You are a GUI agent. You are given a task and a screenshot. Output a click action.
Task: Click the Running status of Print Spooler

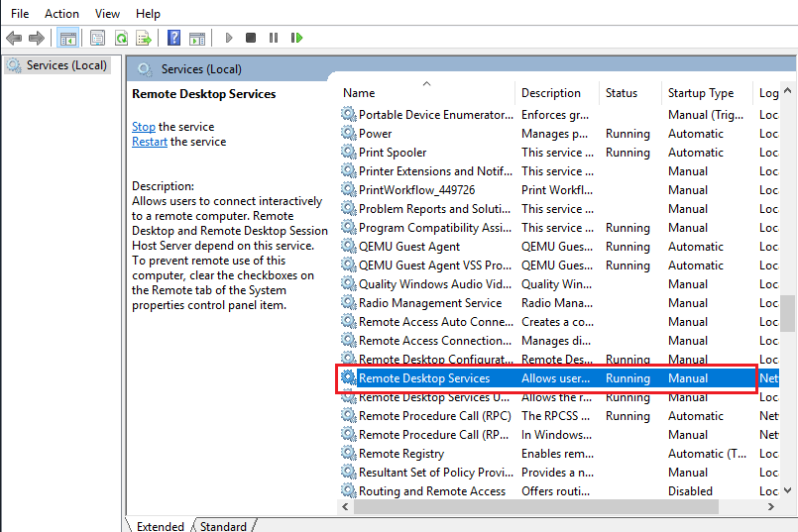click(627, 153)
